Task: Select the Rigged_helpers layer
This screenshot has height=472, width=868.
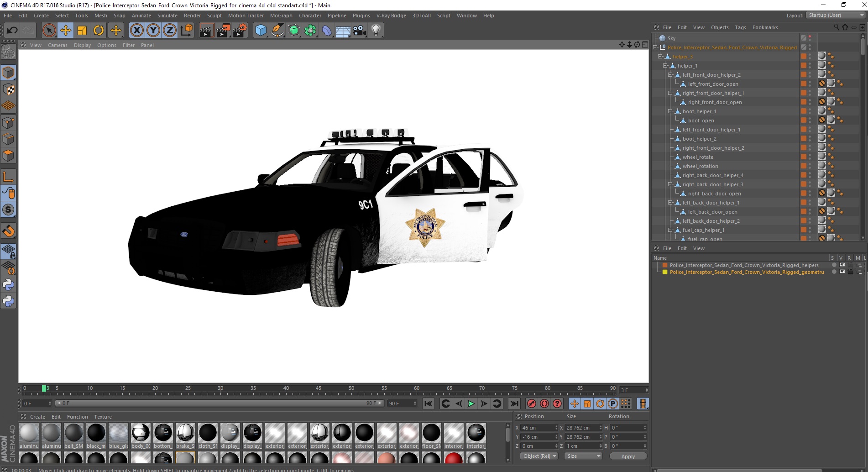Action: [744, 265]
